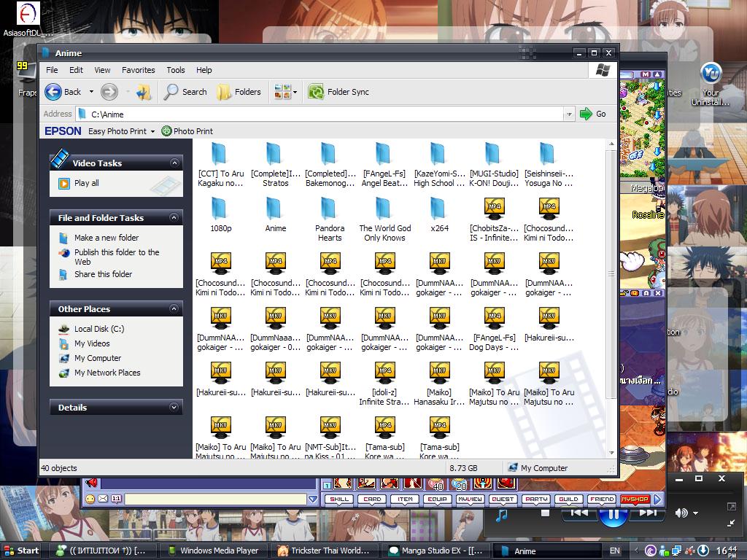
Task: Select [Maiko] Hanasaku Ir MKV file
Action: point(439,384)
